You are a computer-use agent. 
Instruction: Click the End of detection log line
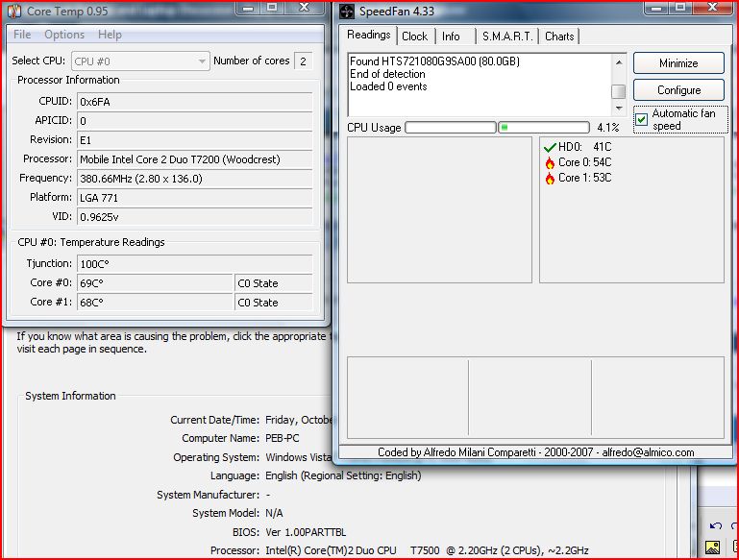click(x=387, y=74)
